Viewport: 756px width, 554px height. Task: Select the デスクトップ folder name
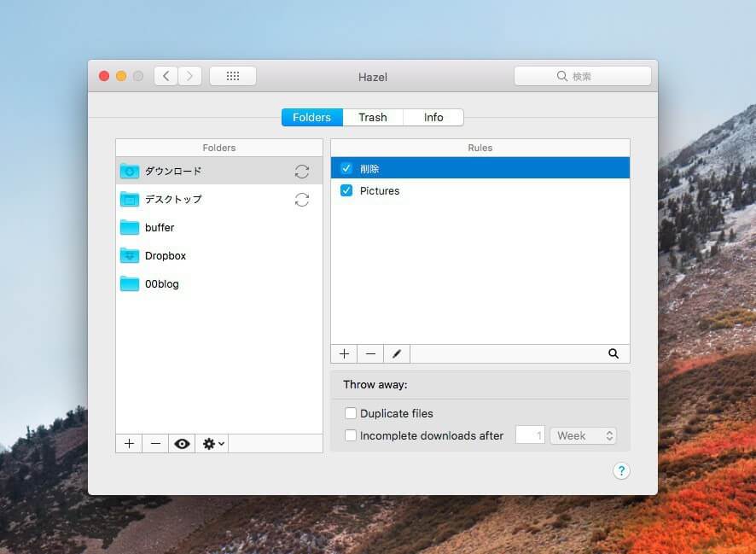coord(173,199)
